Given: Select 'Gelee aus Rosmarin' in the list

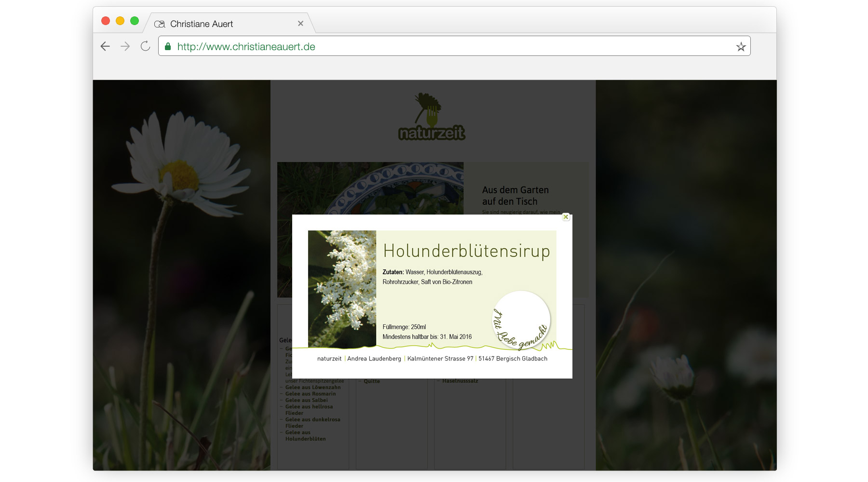Looking at the screenshot, I should pos(310,394).
